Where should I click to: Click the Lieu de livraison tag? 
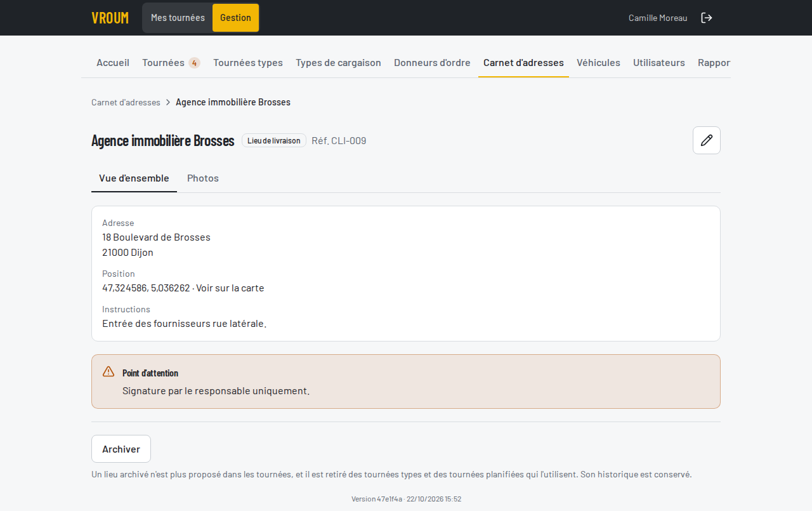[274, 140]
